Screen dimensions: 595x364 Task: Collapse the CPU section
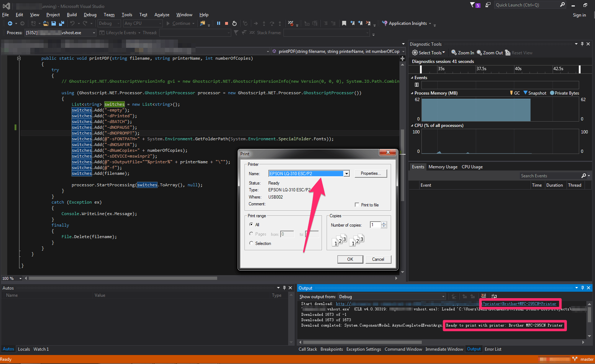(412, 126)
